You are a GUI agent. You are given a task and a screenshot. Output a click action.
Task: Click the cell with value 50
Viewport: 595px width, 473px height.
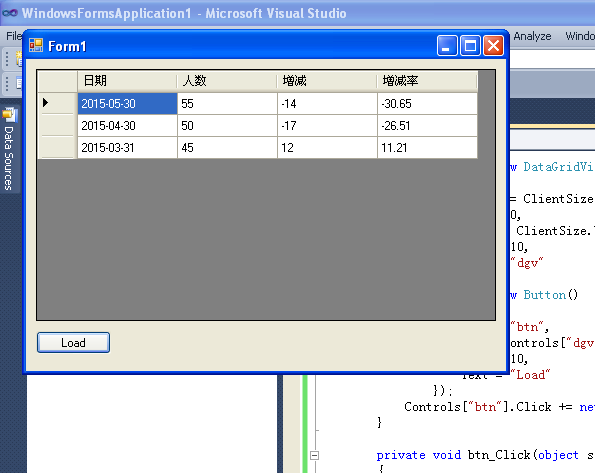pyautogui.click(x=227, y=125)
